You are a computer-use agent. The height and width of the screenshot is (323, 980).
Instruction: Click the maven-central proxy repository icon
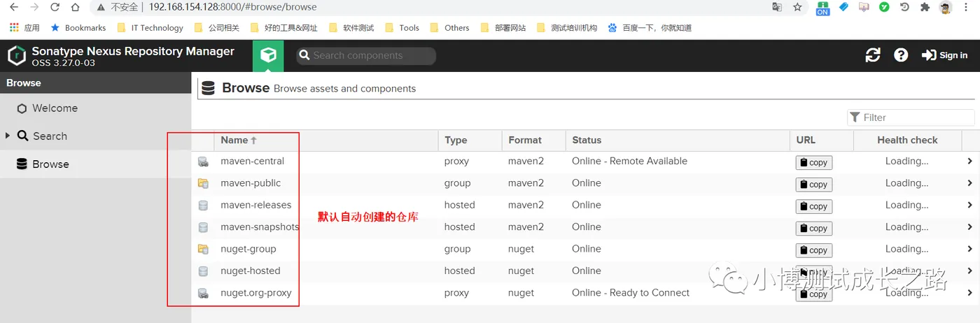[203, 161]
